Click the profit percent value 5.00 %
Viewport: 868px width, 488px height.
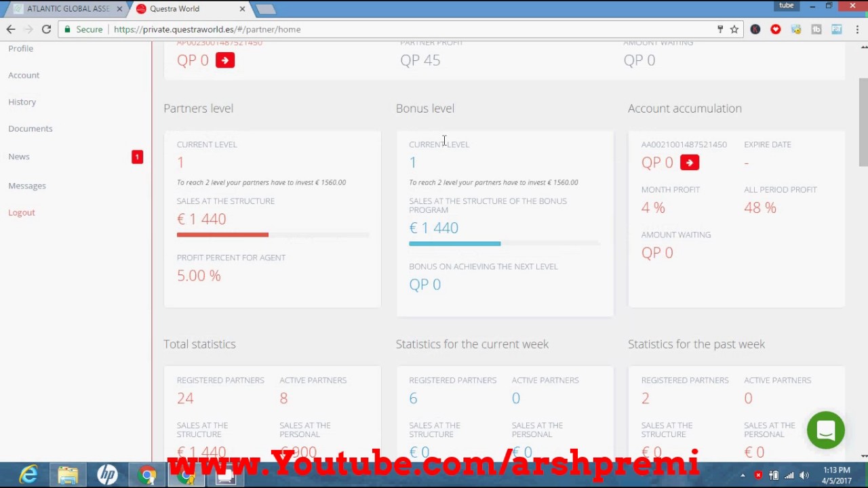199,275
